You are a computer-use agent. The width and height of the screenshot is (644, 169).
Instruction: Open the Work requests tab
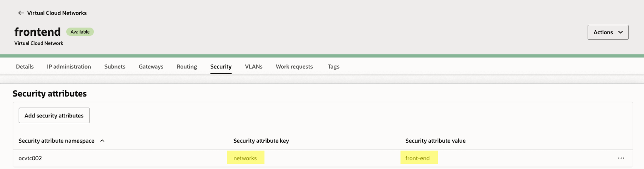pos(294,67)
